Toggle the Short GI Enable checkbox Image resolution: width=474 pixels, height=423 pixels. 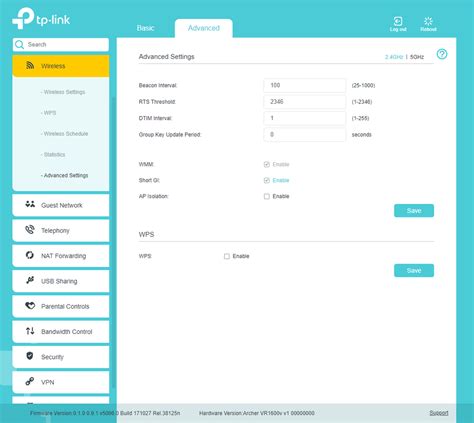[267, 180]
